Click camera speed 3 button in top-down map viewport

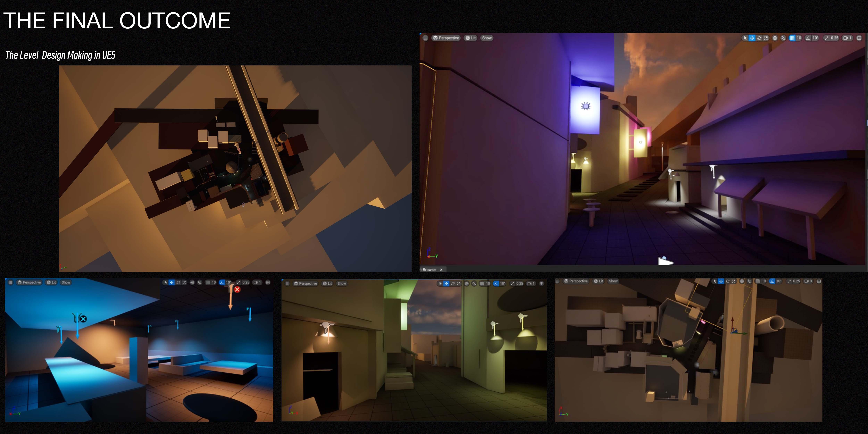(x=808, y=281)
